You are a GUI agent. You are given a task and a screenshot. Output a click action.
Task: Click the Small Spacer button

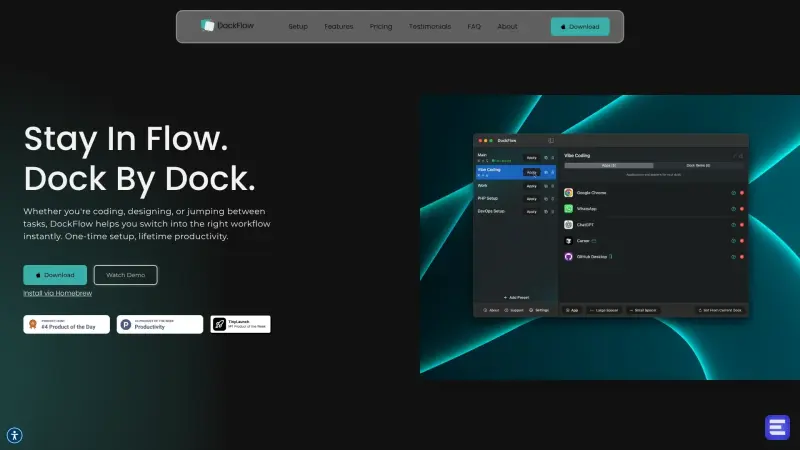pyautogui.click(x=643, y=310)
